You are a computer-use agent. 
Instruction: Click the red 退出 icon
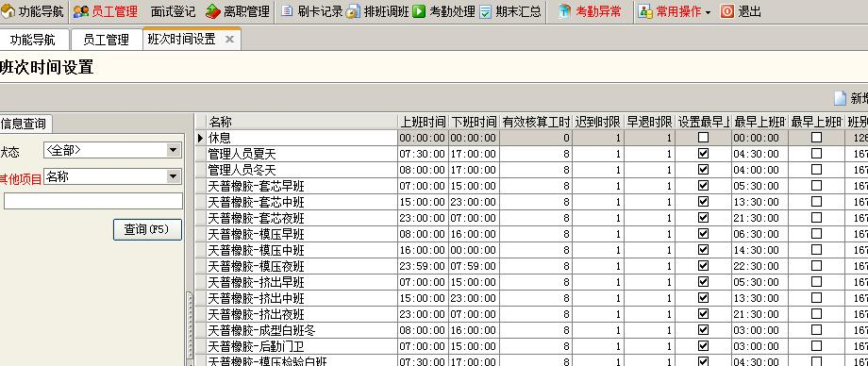click(x=727, y=11)
